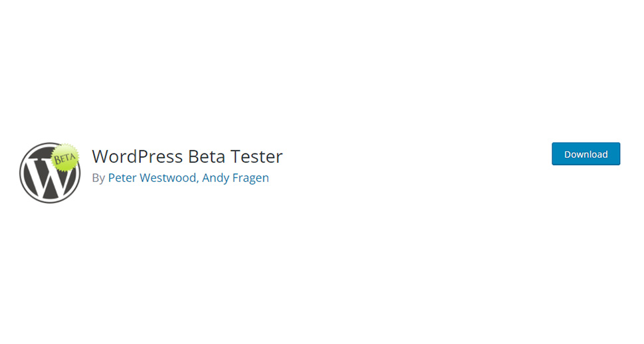The image size is (644, 344).
Task: Click the word WordPress in the heading
Action: pos(137,157)
